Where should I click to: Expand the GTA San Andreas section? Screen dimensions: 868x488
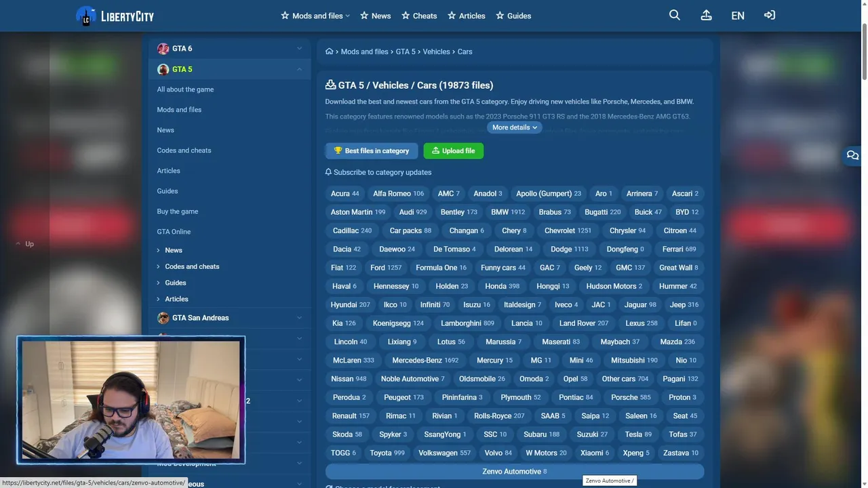coord(230,318)
